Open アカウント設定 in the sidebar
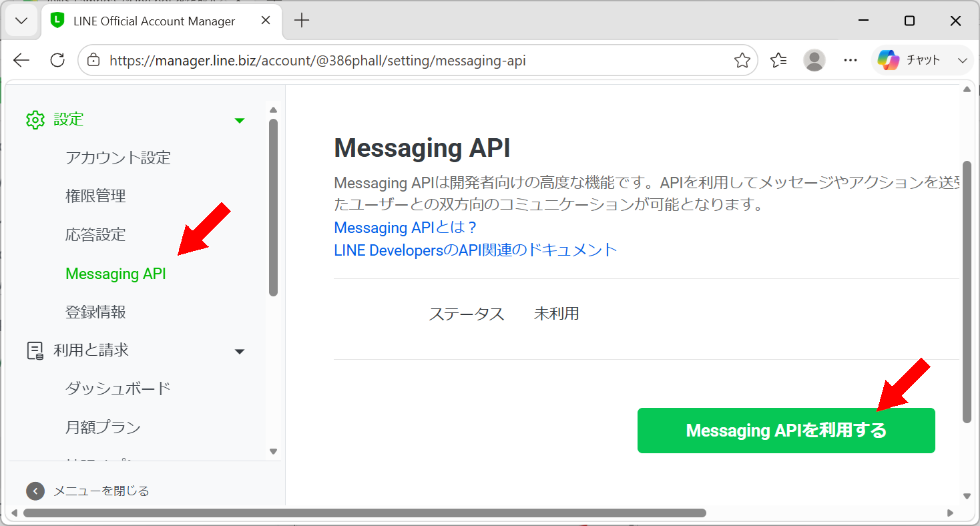The width and height of the screenshot is (980, 526). [118, 158]
